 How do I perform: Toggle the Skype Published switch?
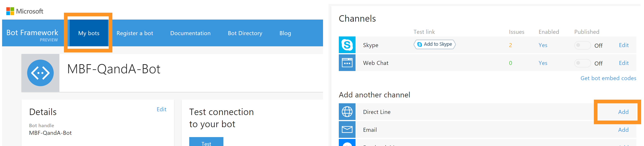pyautogui.click(x=582, y=45)
